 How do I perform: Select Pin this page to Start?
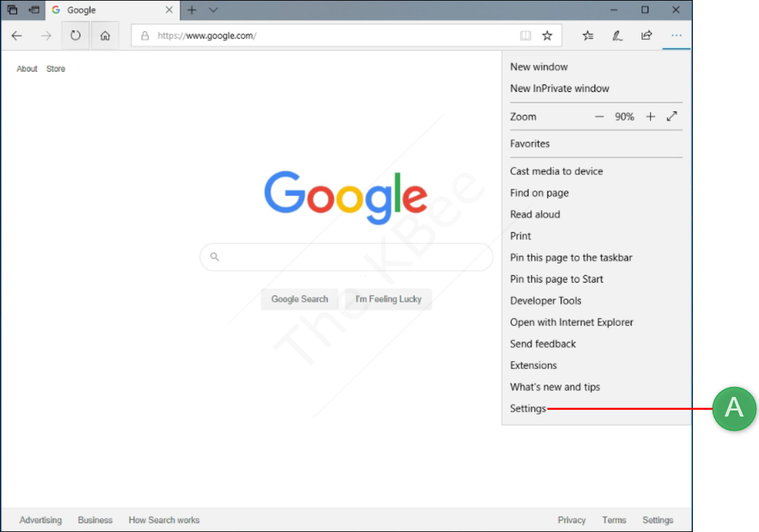pyautogui.click(x=556, y=280)
